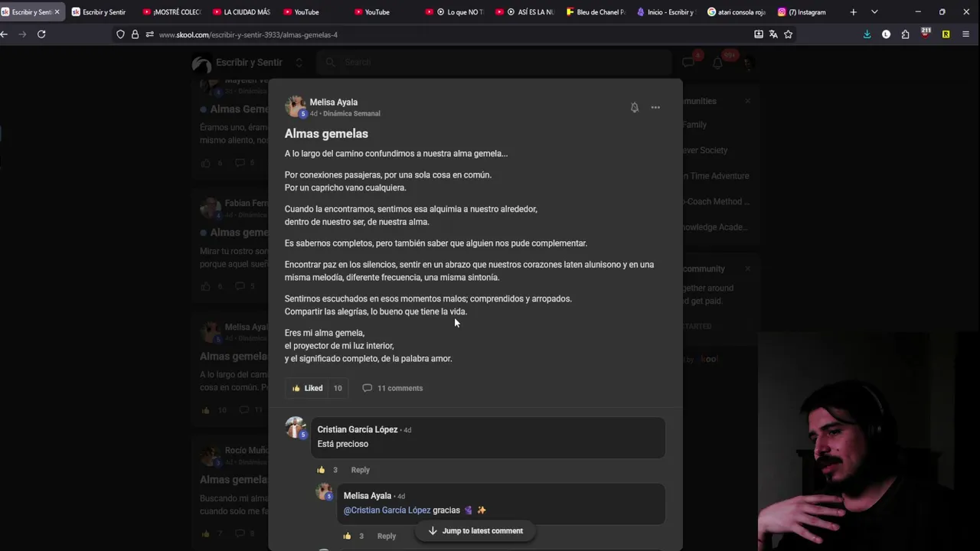
Task: Expand the list-all-tabs dropdown arrow
Action: coord(874,12)
